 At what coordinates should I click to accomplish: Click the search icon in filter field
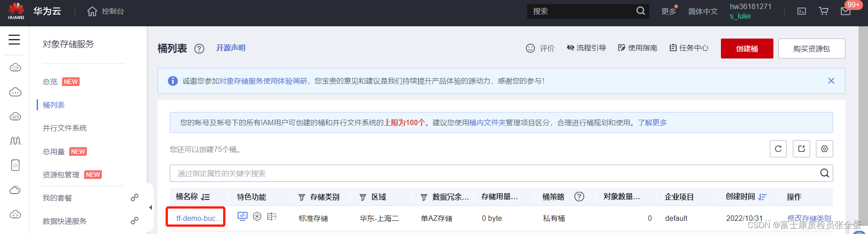[x=825, y=173]
